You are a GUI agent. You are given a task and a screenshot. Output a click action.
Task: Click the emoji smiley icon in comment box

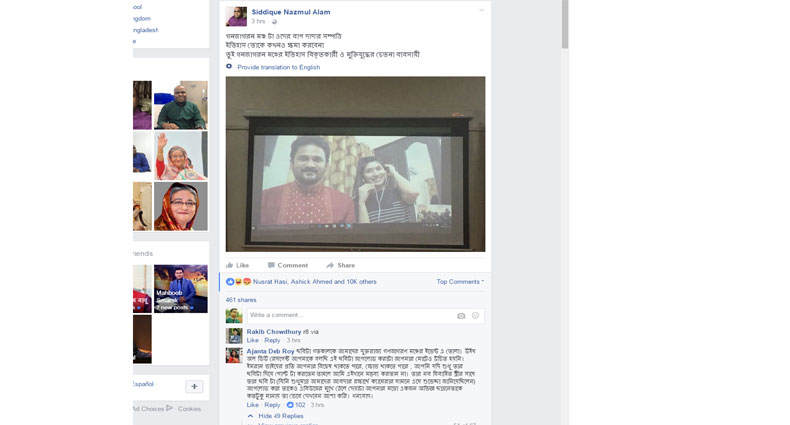click(475, 315)
